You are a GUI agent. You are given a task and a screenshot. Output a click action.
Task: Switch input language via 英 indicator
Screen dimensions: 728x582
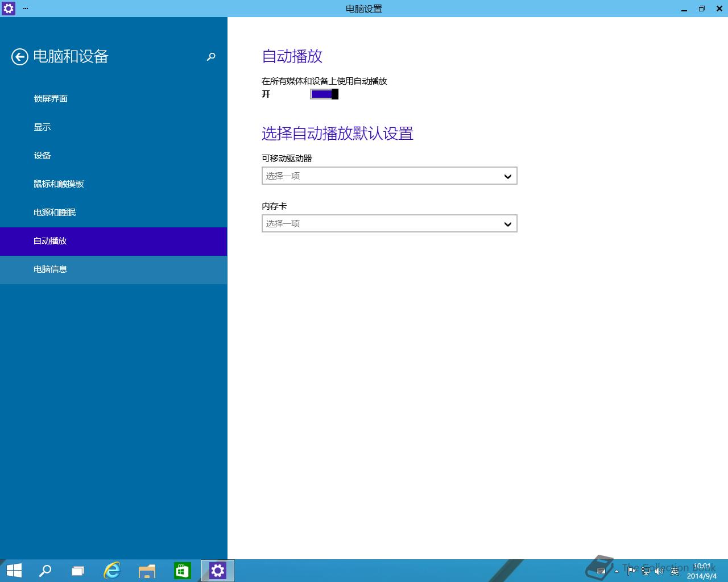[x=675, y=571]
